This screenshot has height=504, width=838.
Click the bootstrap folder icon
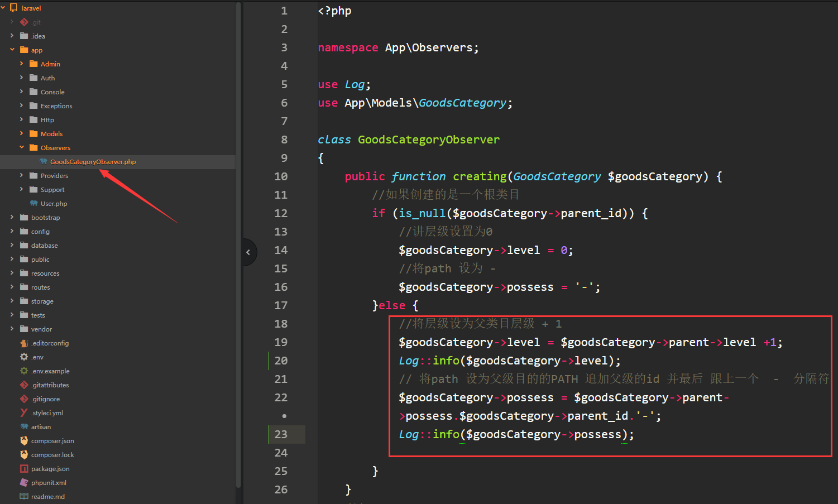click(24, 217)
